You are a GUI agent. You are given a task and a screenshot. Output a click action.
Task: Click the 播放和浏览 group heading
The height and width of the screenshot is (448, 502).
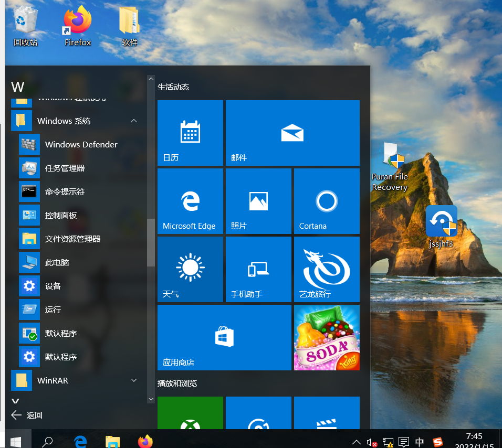pyautogui.click(x=177, y=383)
